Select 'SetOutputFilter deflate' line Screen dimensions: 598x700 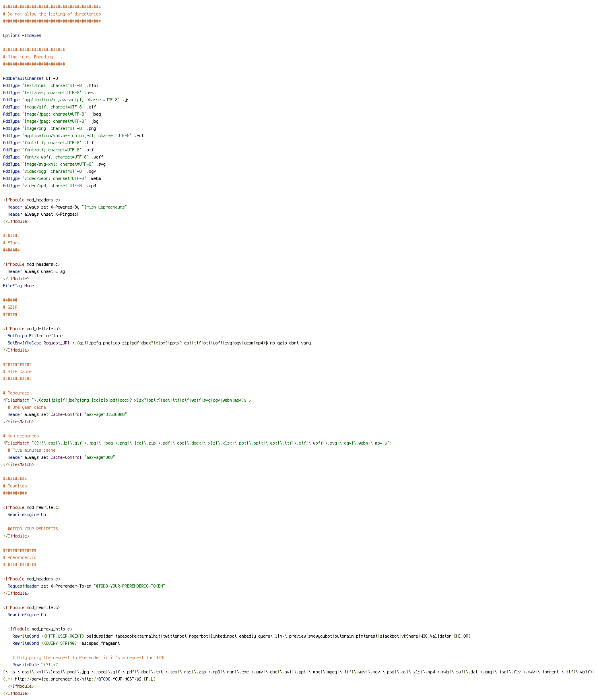(x=35, y=336)
